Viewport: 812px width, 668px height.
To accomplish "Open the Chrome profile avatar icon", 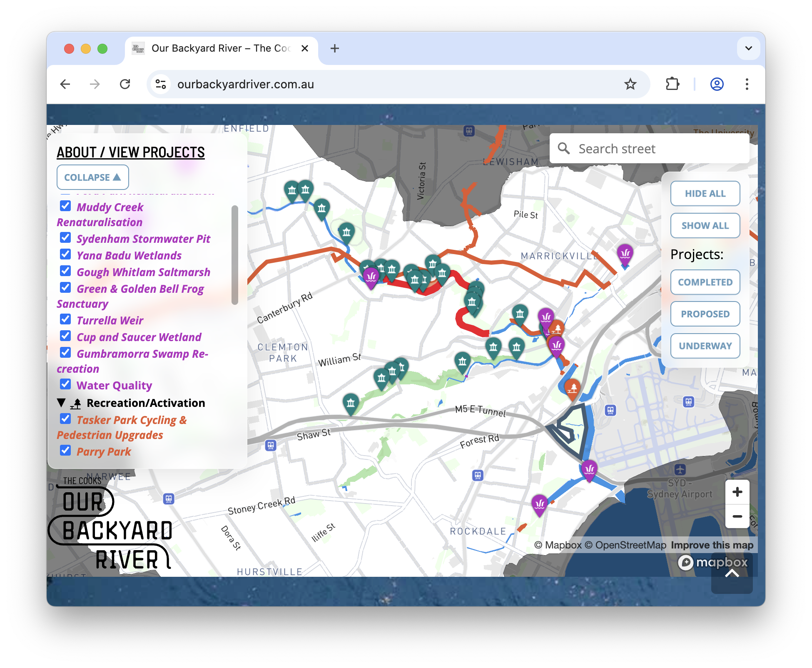I will point(717,84).
